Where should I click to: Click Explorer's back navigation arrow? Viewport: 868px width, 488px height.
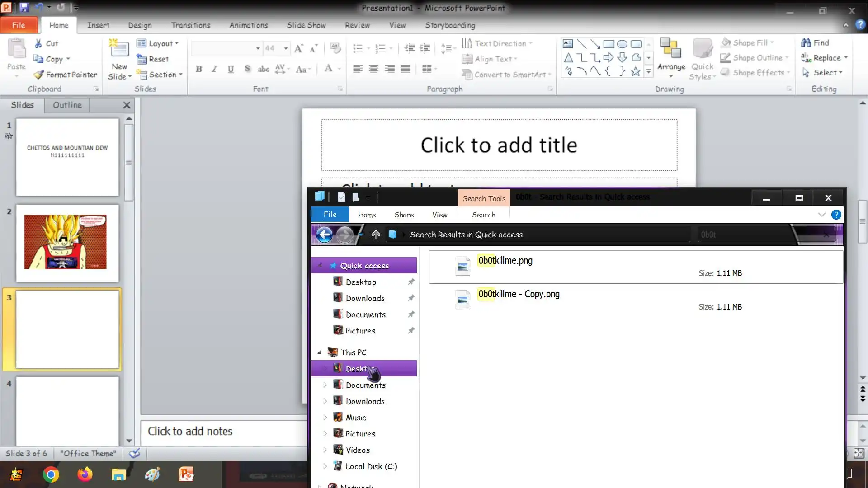(324, 235)
